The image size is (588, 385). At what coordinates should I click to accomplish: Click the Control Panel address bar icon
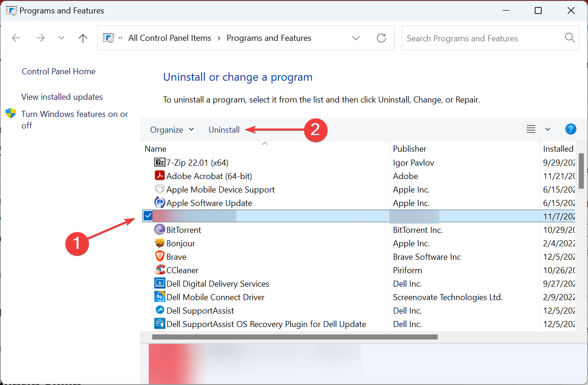click(x=108, y=38)
